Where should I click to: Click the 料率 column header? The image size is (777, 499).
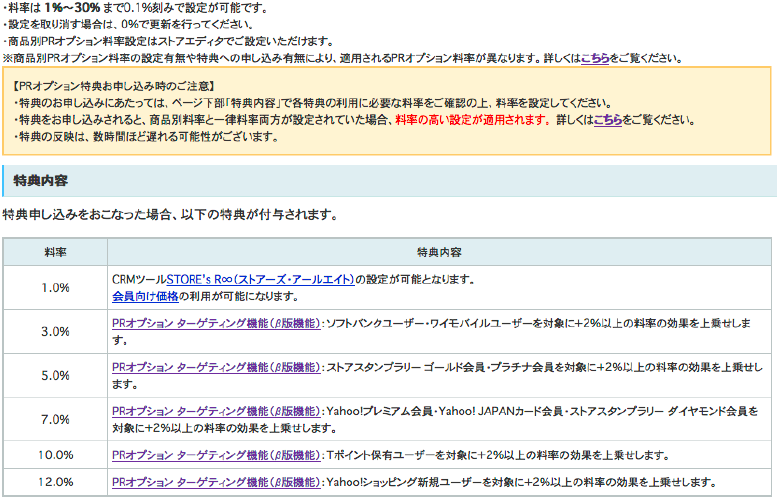pos(55,252)
